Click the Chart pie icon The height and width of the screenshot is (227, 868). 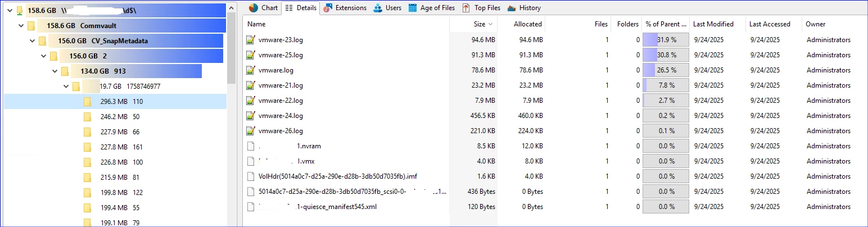(253, 8)
